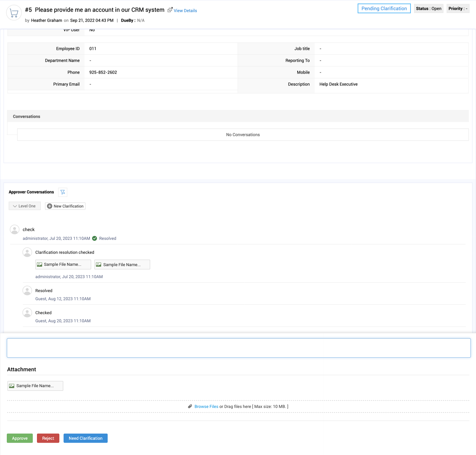Click the avatar next to 'check' comment

point(15,229)
